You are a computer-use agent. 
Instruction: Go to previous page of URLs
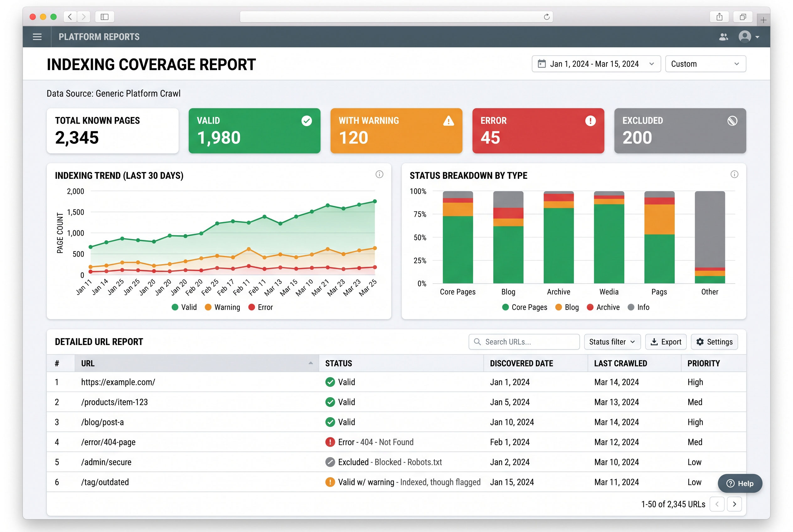pyautogui.click(x=717, y=504)
